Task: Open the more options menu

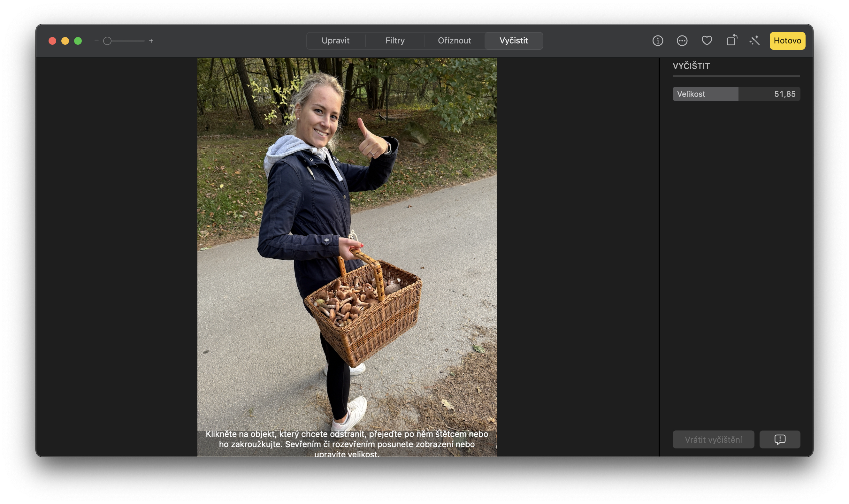Action: [x=682, y=41]
